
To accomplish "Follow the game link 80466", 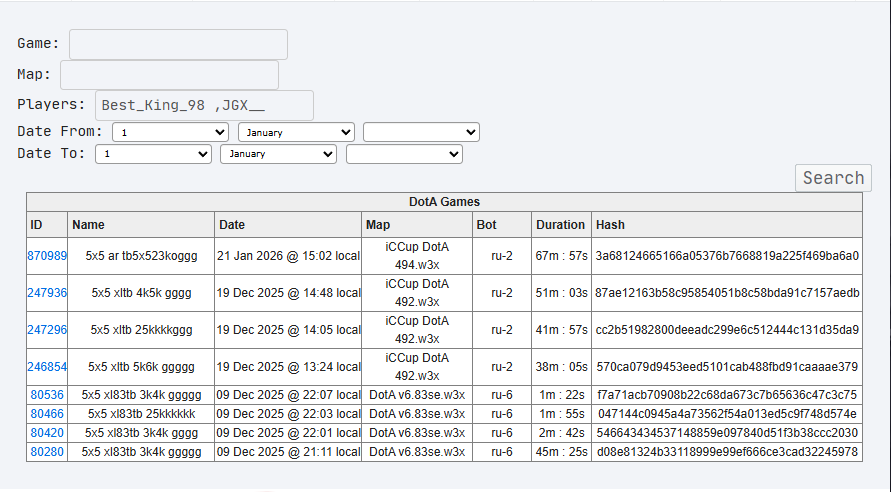I will coord(47,414).
